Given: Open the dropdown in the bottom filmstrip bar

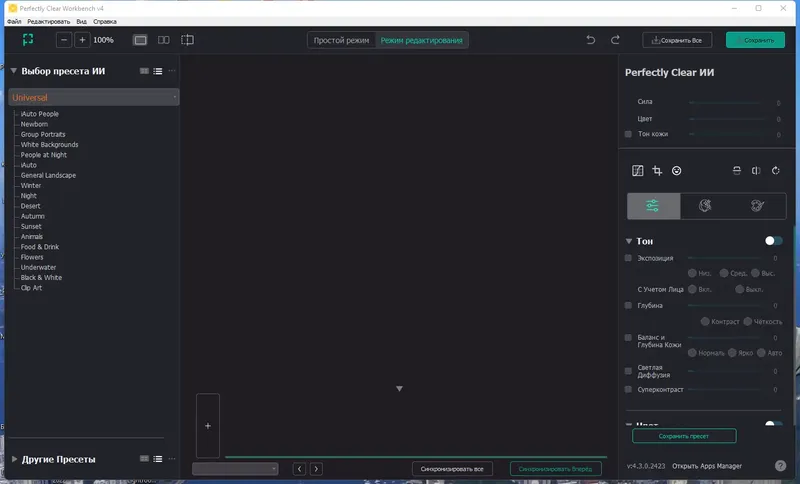Looking at the screenshot, I should pyautogui.click(x=235, y=469).
